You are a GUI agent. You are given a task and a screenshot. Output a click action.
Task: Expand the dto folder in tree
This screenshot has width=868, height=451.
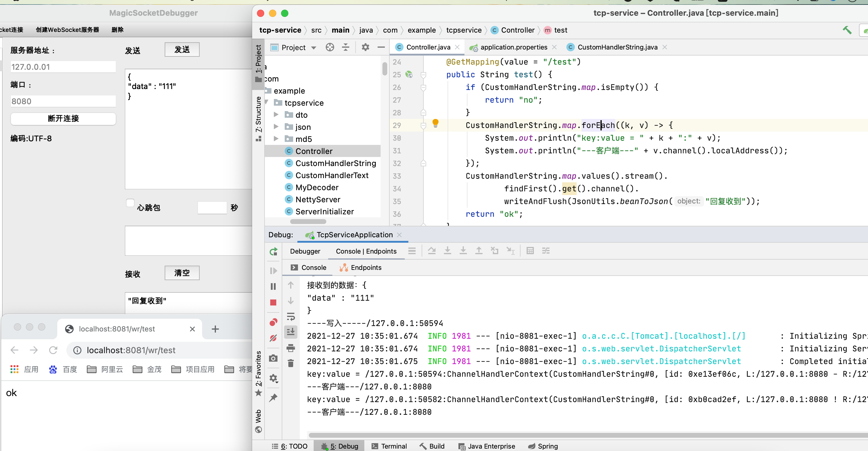276,115
